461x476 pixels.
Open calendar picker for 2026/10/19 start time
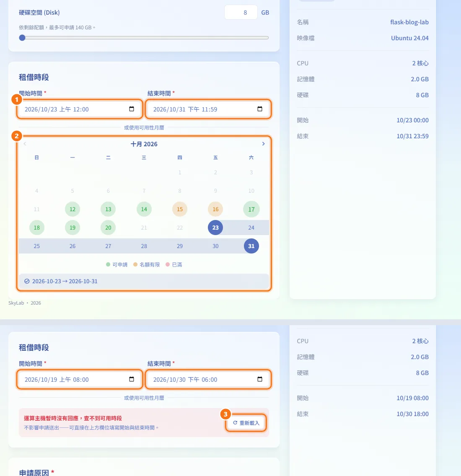pyautogui.click(x=132, y=379)
